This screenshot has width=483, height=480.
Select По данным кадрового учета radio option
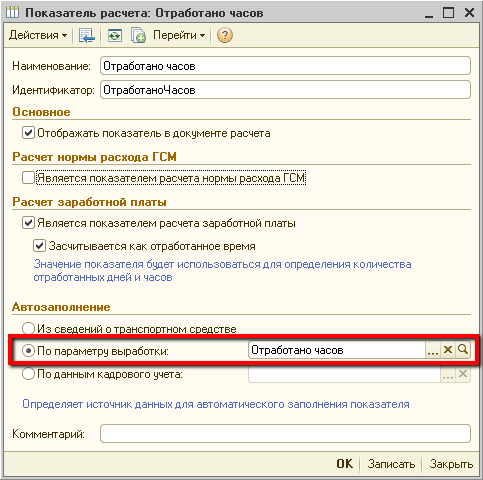(x=28, y=374)
